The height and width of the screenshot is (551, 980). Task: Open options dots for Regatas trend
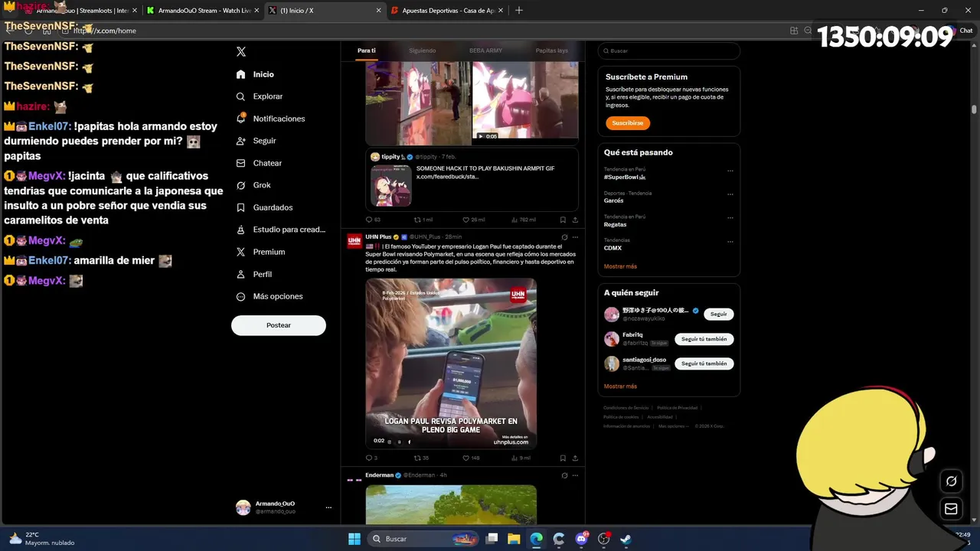point(730,218)
